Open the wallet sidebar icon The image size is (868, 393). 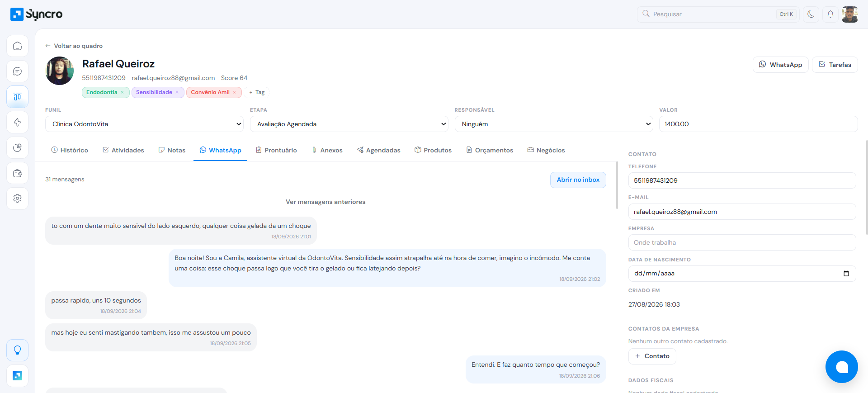[x=18, y=173]
